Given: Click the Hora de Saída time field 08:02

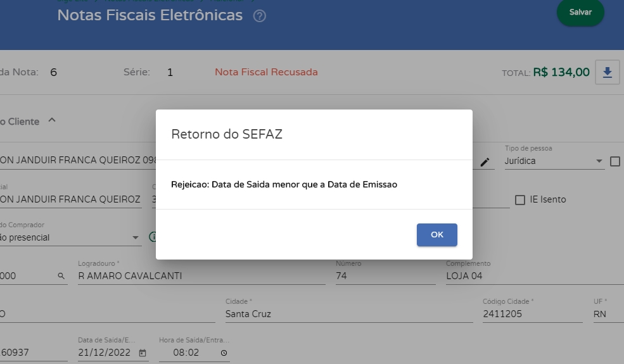Looking at the screenshot, I should (x=187, y=353).
